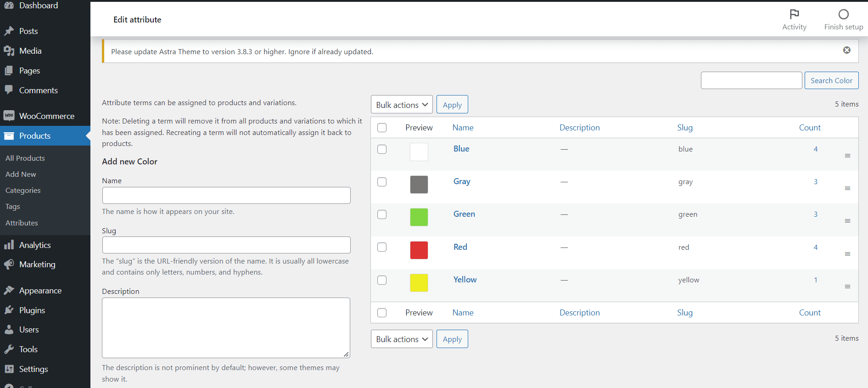The image size is (868, 388).
Task: Click the Activity flag icon
Action: pos(794,14)
